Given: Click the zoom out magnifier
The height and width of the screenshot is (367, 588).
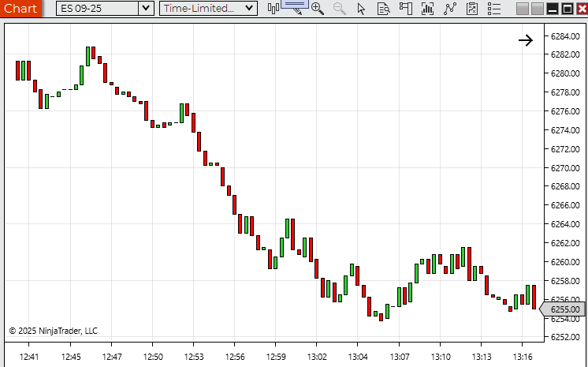Looking at the screenshot, I should [339, 9].
